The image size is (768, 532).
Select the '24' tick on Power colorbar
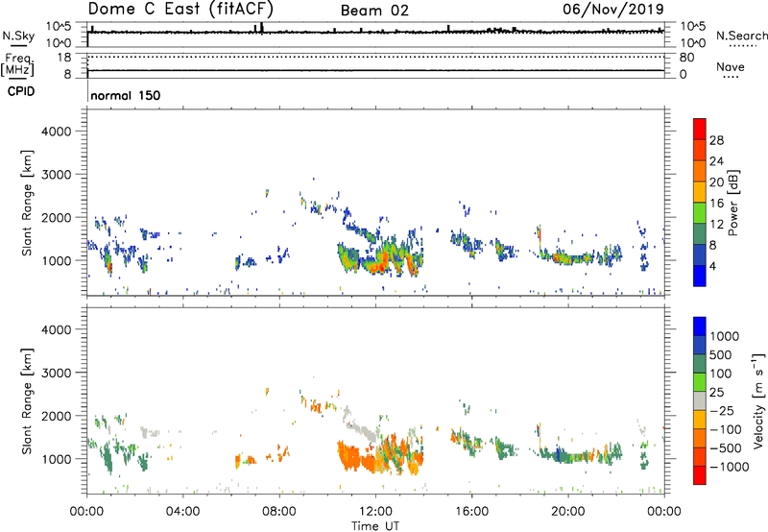(716, 161)
